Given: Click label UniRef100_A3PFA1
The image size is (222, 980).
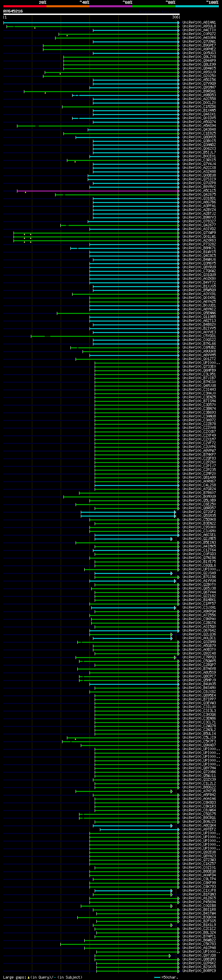Looking at the screenshot, I should pyautogui.click(x=199, y=206).
